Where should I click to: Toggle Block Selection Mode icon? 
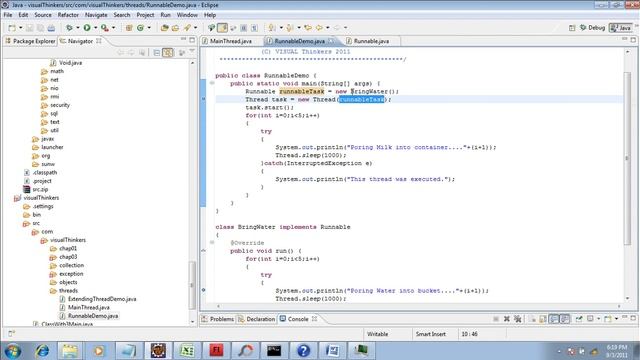point(244,28)
